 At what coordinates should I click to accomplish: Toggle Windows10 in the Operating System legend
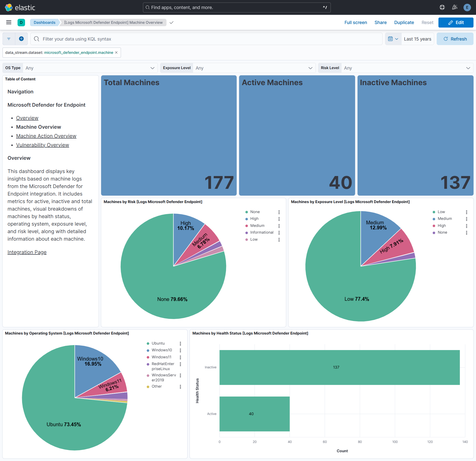point(162,350)
